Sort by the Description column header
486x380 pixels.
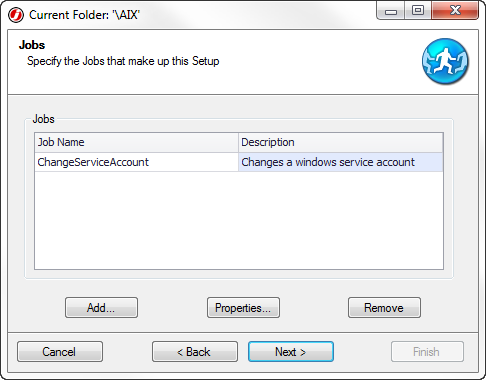[341, 143]
